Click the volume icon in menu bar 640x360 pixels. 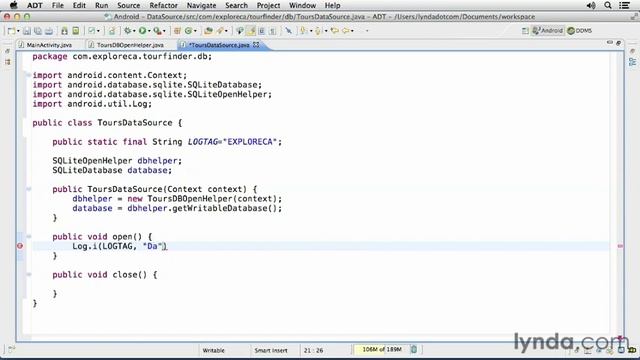[x=591, y=5]
